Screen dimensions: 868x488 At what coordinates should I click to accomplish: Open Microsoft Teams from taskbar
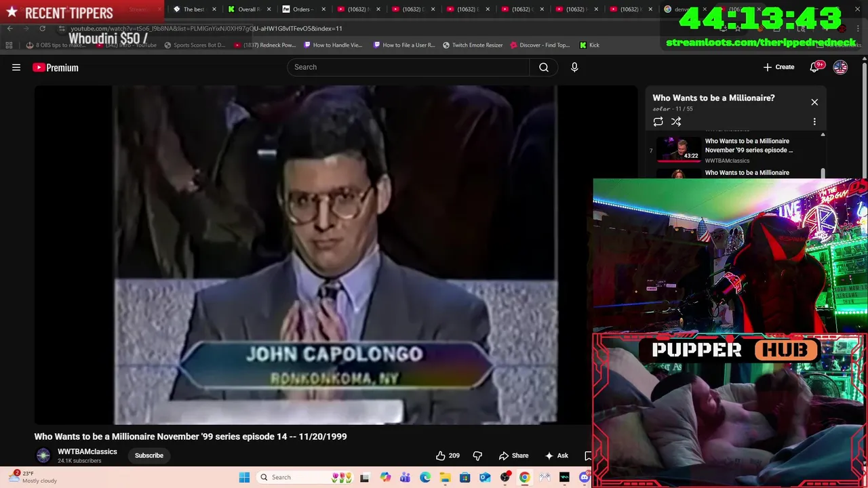pos(405,477)
